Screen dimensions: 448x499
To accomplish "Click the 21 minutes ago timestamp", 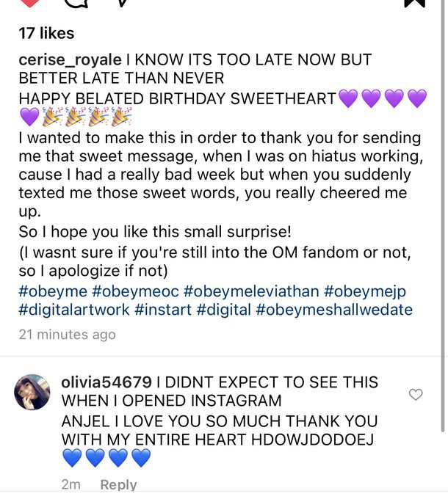I will pyautogui.click(x=67, y=335).
